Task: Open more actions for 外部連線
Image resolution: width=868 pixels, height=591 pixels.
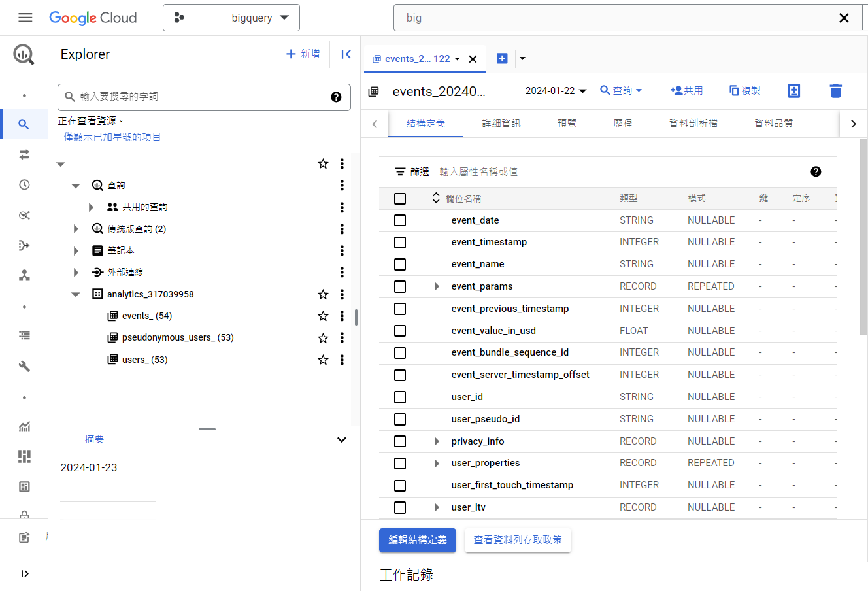Action: (342, 272)
